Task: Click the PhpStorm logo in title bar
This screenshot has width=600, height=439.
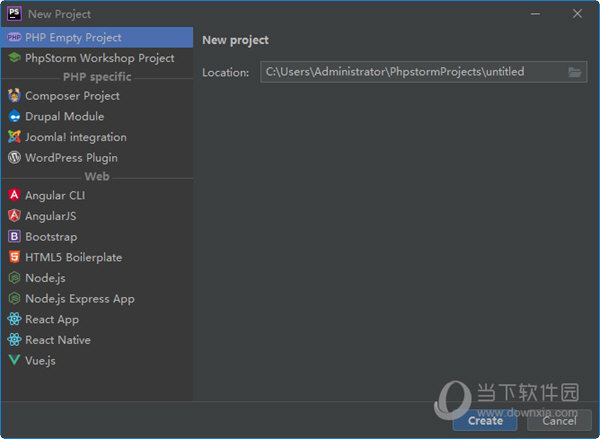Action: (14, 14)
